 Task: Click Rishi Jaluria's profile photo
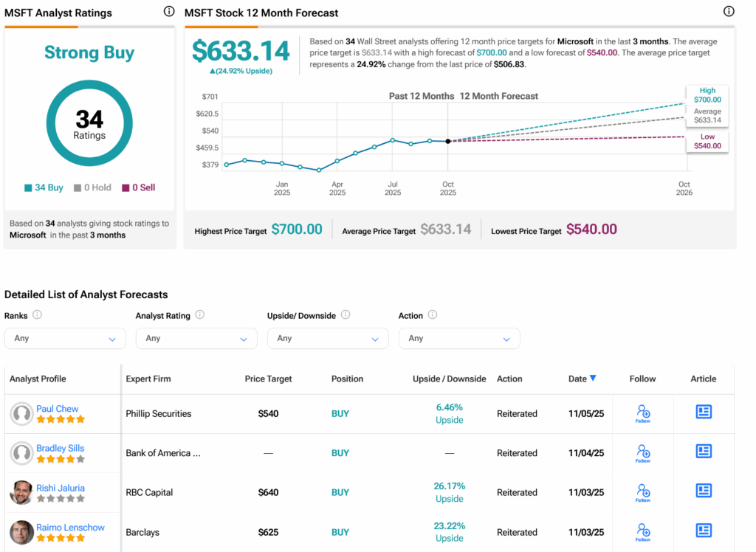(21, 492)
